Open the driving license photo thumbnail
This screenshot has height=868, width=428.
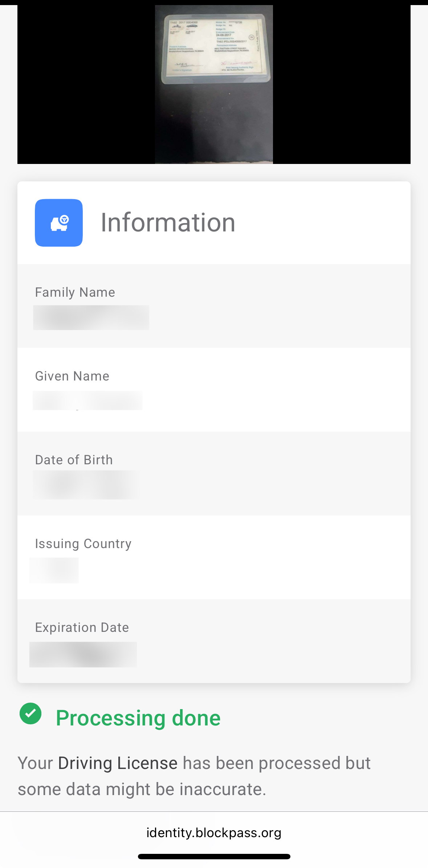(214, 84)
